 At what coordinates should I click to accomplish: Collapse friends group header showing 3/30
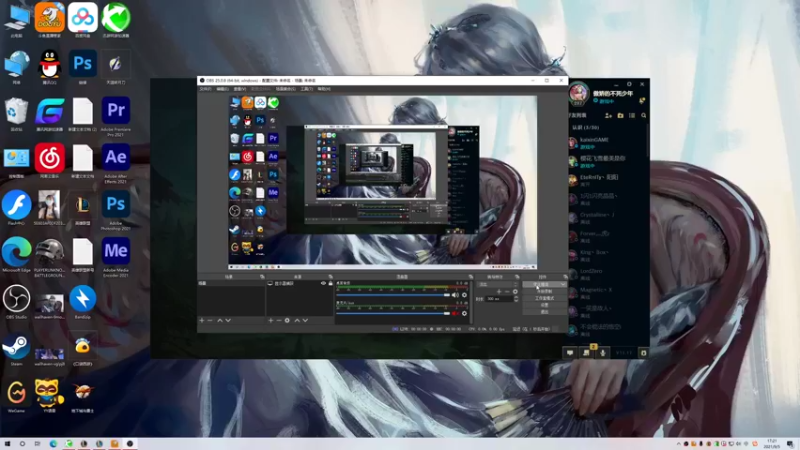pos(585,128)
